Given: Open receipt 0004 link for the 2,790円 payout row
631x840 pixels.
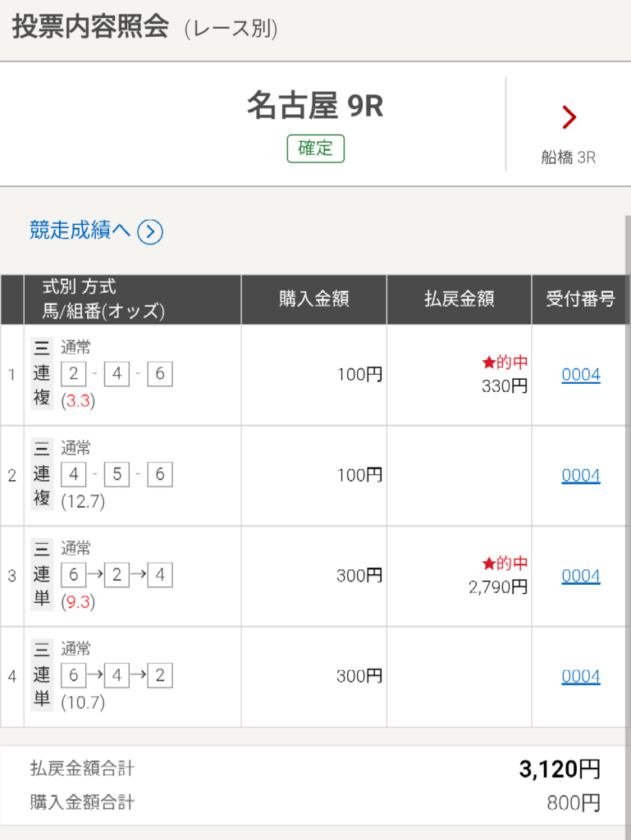Looking at the screenshot, I should (581, 576).
